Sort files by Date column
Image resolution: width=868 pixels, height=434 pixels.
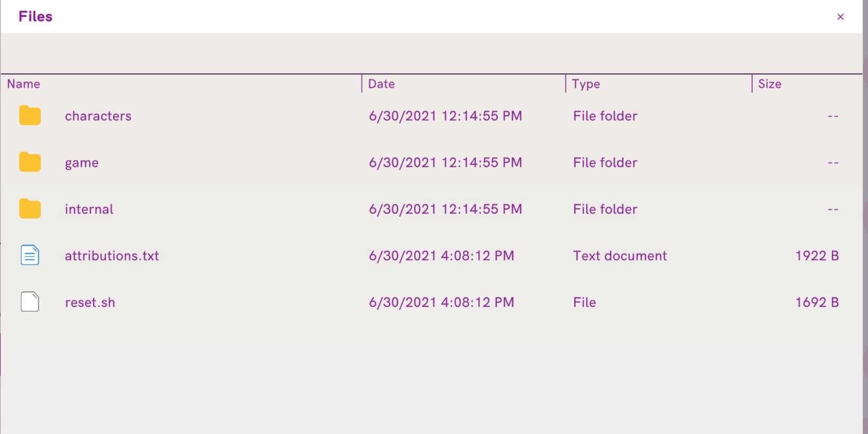(x=381, y=84)
